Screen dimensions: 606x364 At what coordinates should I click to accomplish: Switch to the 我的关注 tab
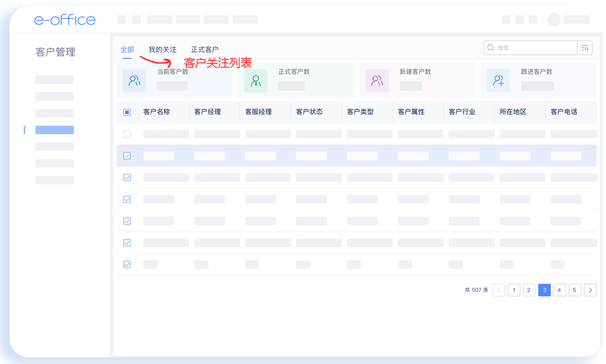click(162, 49)
